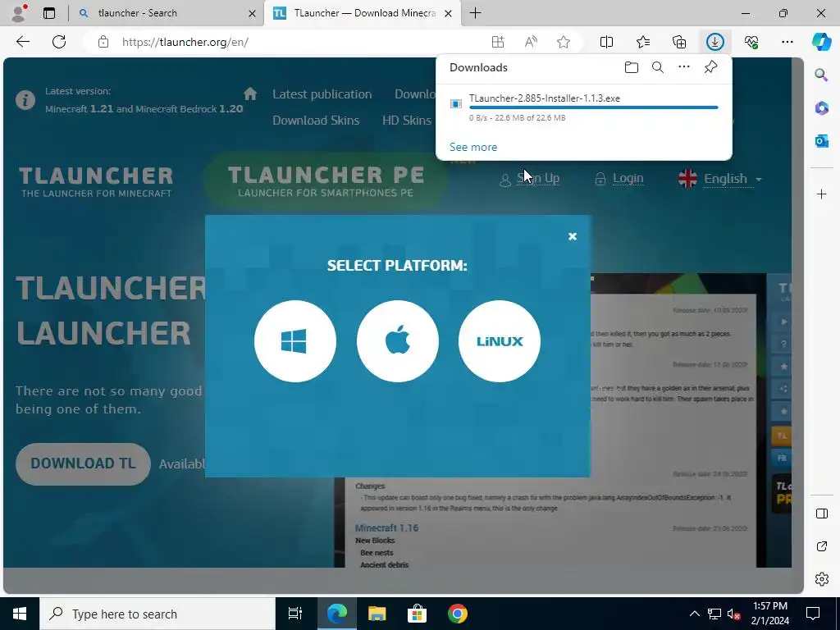
Task: Click the Sign Up link
Action: pos(537,178)
